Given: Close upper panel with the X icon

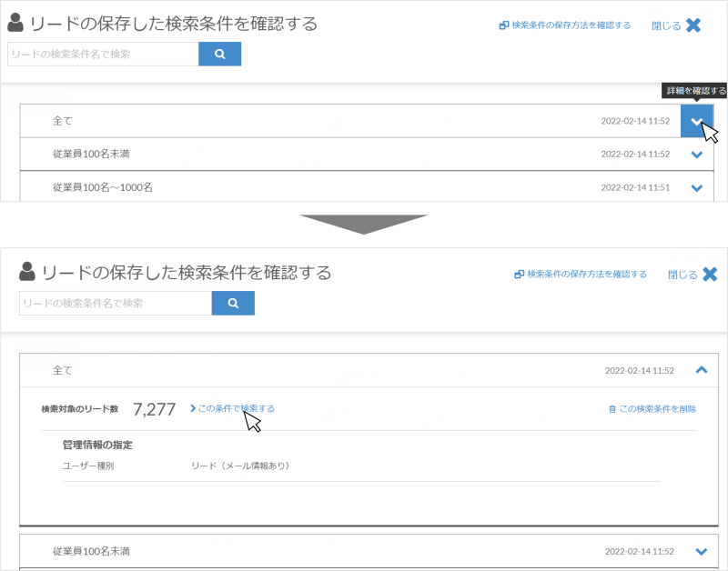Looking at the screenshot, I should pyautogui.click(x=693, y=25).
